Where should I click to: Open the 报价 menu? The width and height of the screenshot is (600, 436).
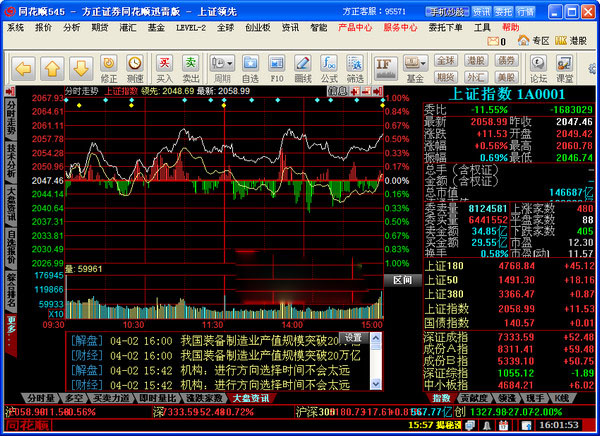point(44,28)
